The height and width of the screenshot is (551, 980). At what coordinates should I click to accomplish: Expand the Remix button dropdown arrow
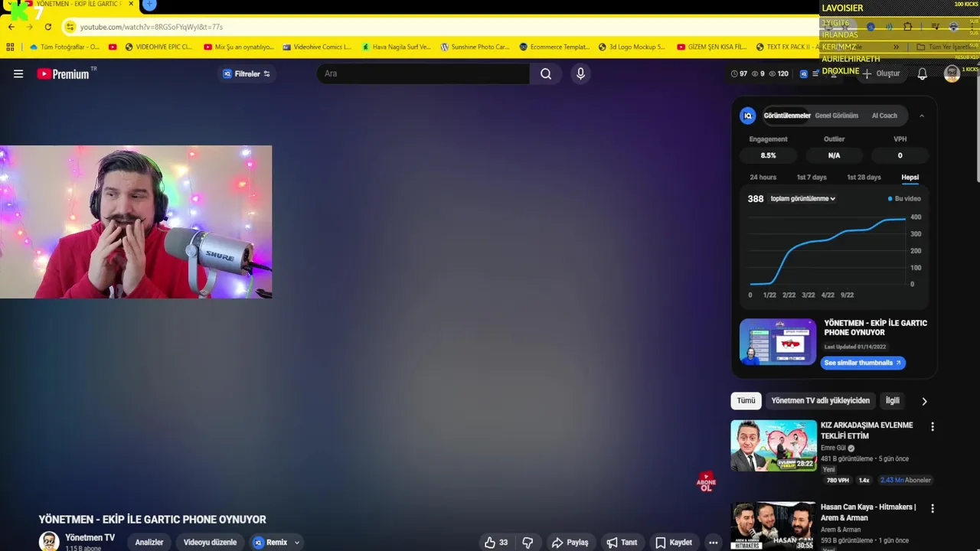(297, 543)
